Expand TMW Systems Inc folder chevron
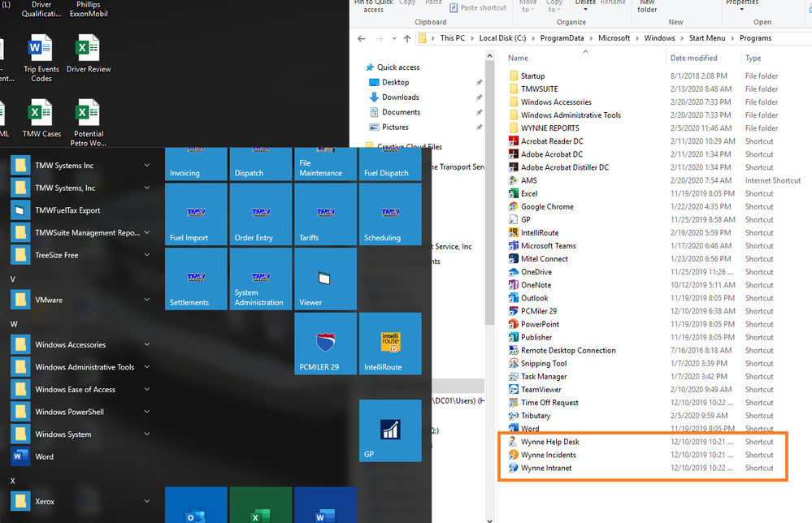 coord(146,165)
